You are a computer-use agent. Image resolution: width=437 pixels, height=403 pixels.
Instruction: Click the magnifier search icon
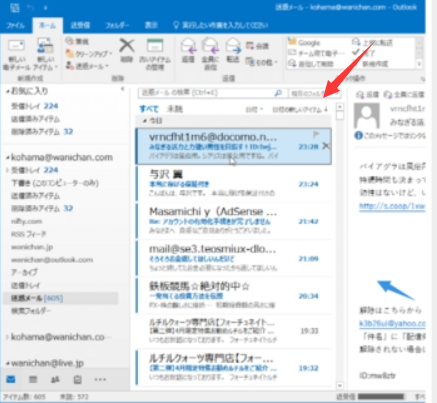click(x=278, y=93)
